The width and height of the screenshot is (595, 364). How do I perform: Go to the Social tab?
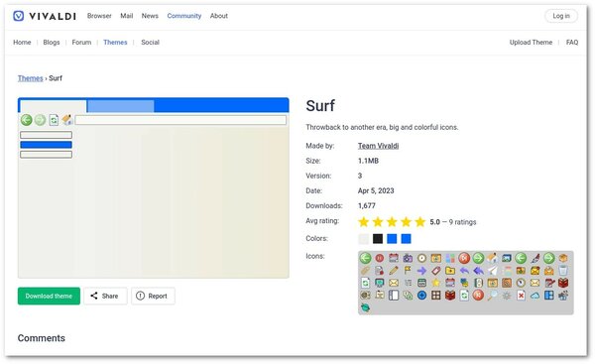pos(151,42)
